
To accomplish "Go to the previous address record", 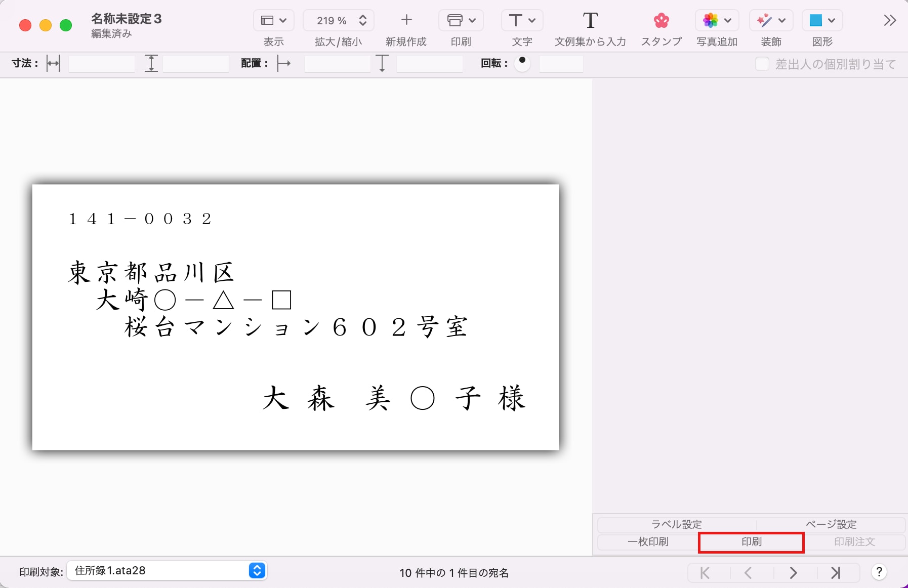I will 749,573.
